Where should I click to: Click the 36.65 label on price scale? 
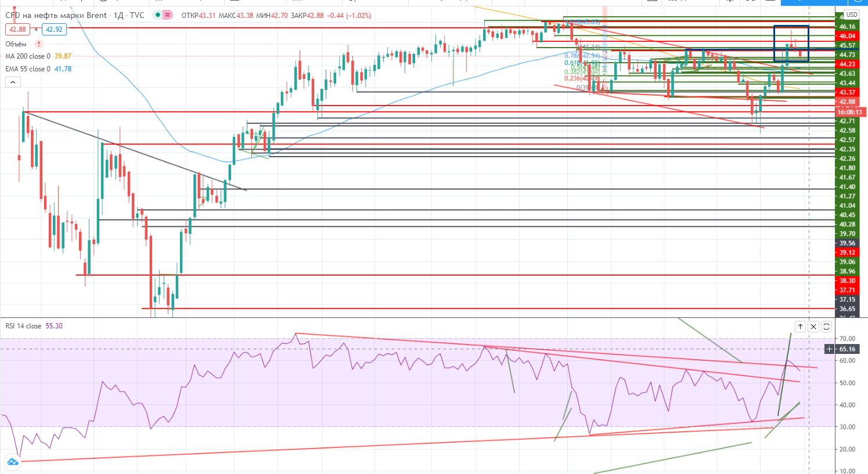[x=847, y=309]
